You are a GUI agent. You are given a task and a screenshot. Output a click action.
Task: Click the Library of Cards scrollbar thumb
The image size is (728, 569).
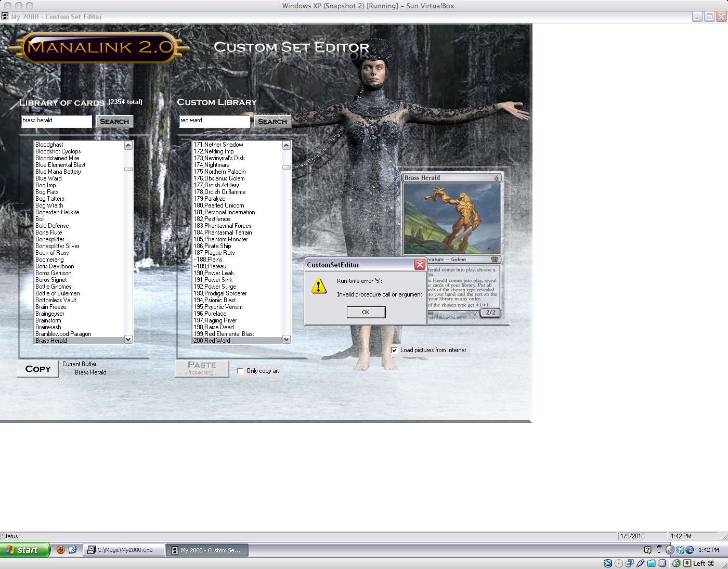(x=128, y=169)
